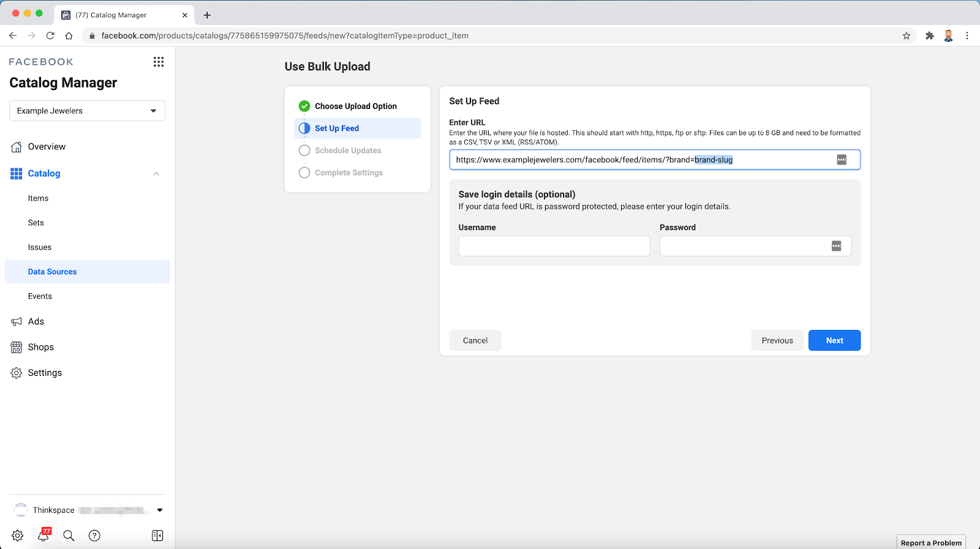This screenshot has height=549, width=980.
Task: Select the Complete Settings step circle
Action: click(304, 173)
